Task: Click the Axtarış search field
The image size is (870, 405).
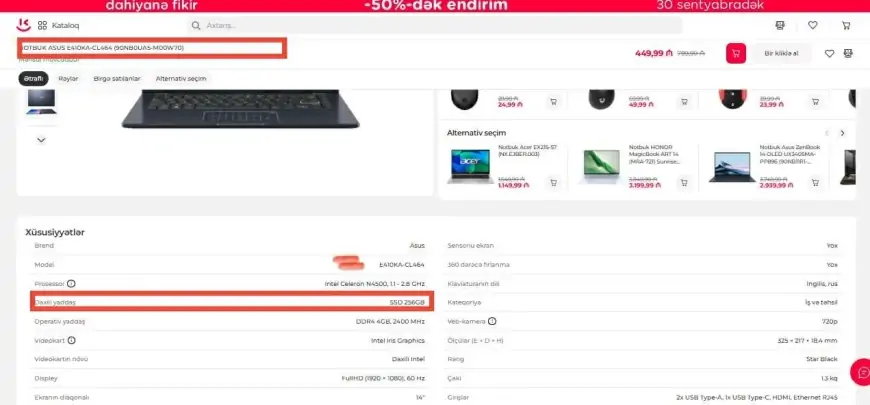Action: coord(434,25)
